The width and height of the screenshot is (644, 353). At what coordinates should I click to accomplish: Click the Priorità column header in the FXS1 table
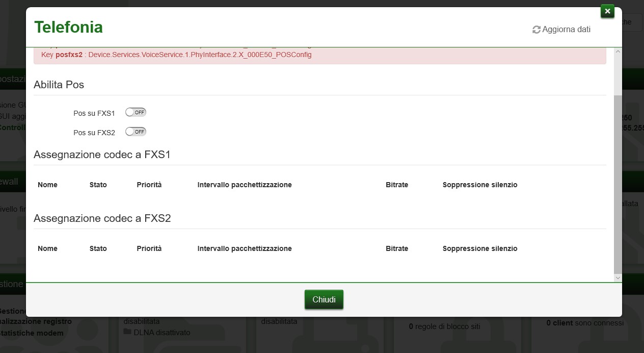point(149,185)
